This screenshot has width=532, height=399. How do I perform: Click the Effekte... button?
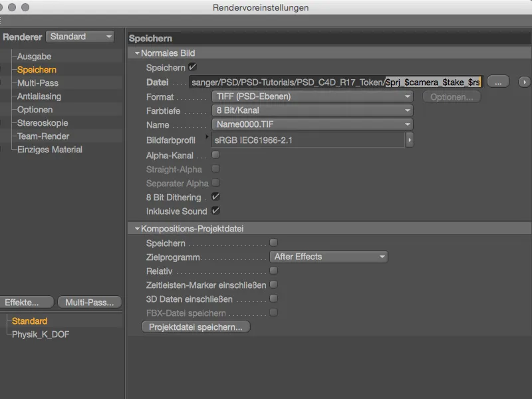point(27,303)
